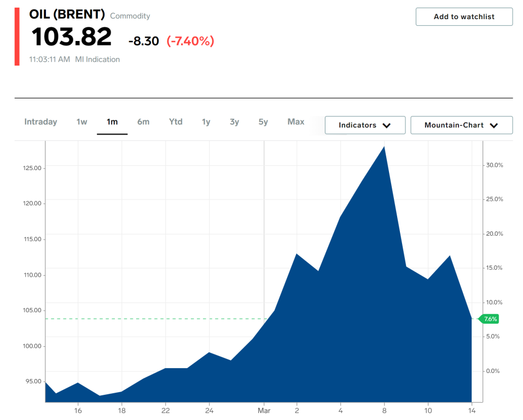Click the 8 date axis label
This screenshot has width=523, height=420.
pyautogui.click(x=384, y=411)
